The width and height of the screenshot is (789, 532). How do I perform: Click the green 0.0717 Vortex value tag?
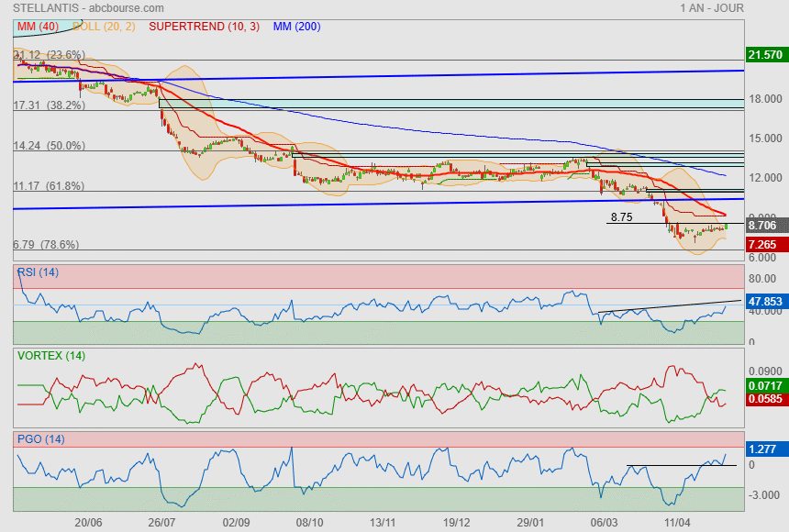766,386
